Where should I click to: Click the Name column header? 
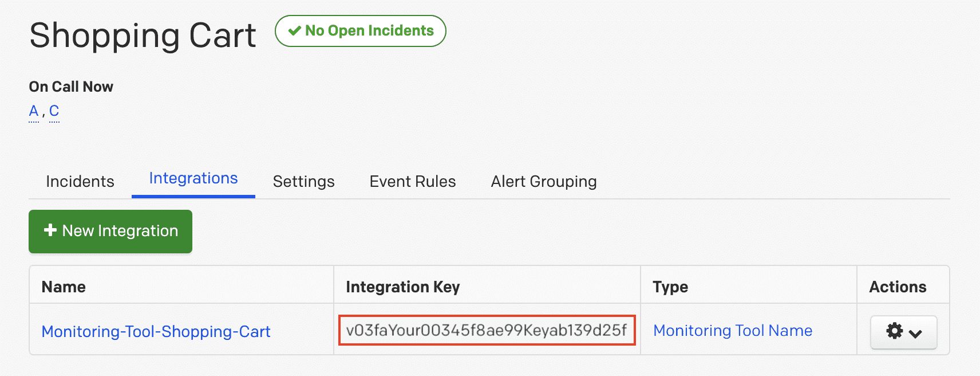click(63, 286)
